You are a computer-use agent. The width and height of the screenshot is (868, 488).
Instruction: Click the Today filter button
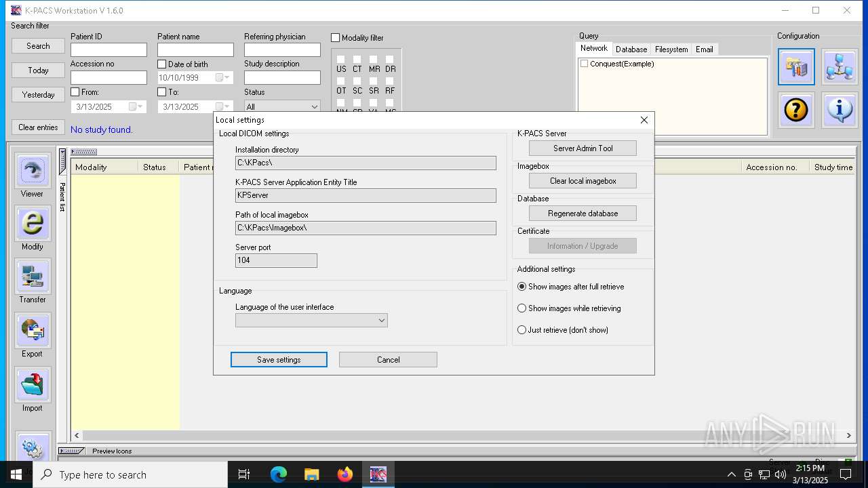click(x=38, y=70)
